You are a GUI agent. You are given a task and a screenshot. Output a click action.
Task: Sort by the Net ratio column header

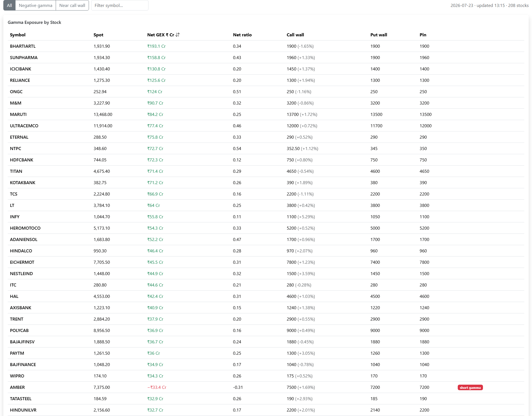[242, 35]
